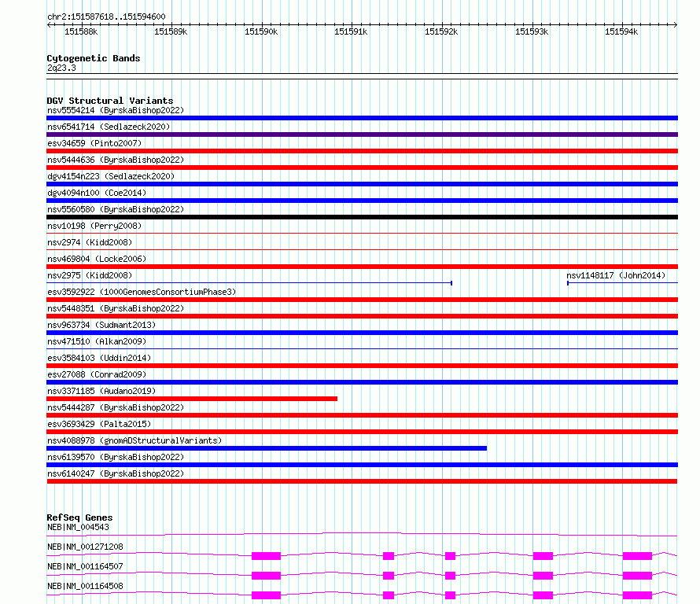Screen dimensions: 700x604
Task: Click the RefSeq Genes track title
Action: 79,517
